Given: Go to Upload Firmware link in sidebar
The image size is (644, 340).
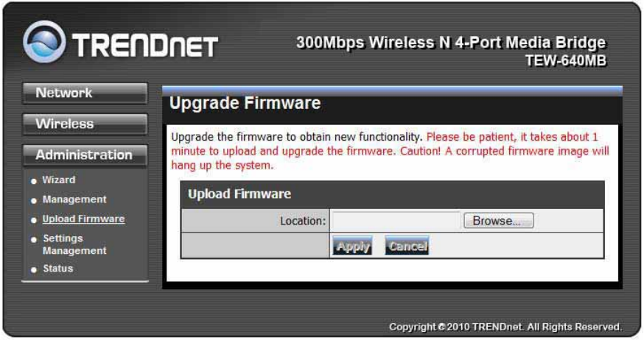Looking at the screenshot, I should [83, 219].
